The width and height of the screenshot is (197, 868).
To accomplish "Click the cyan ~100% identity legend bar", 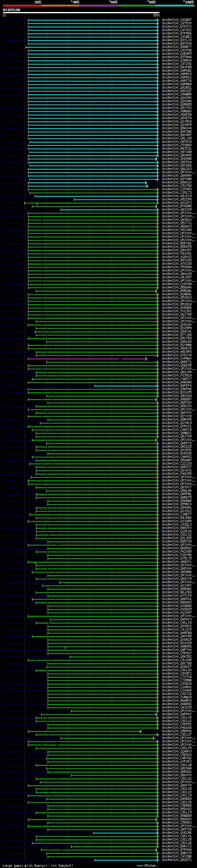I will click(x=175, y=6).
